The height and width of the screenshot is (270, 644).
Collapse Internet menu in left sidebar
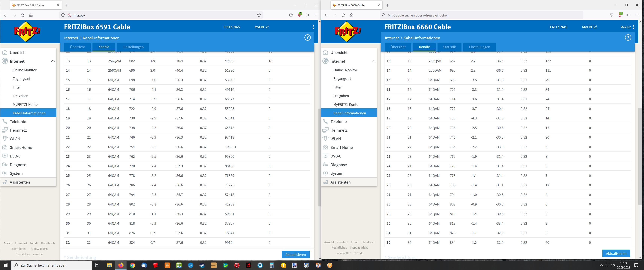(x=53, y=61)
